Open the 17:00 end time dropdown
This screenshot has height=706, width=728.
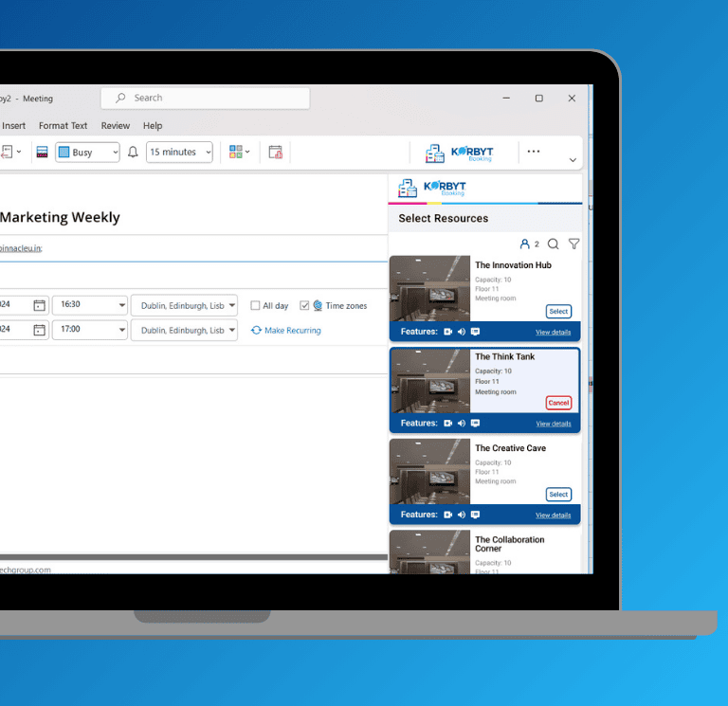tap(90, 330)
